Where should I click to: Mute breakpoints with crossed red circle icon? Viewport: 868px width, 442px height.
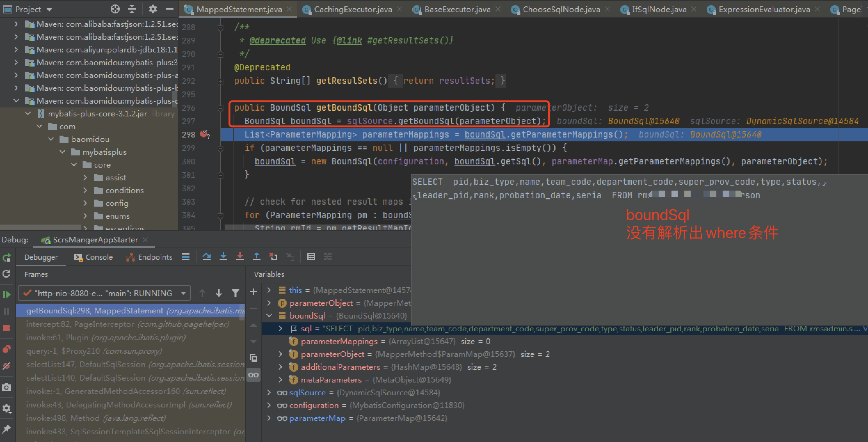pyautogui.click(x=7, y=366)
